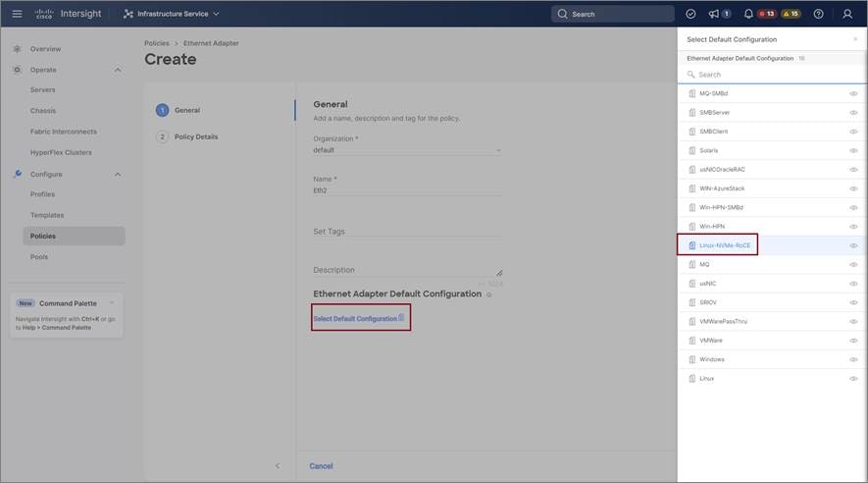The width and height of the screenshot is (868, 483).
Task: Open the Organization dropdown
Action: coord(407,150)
